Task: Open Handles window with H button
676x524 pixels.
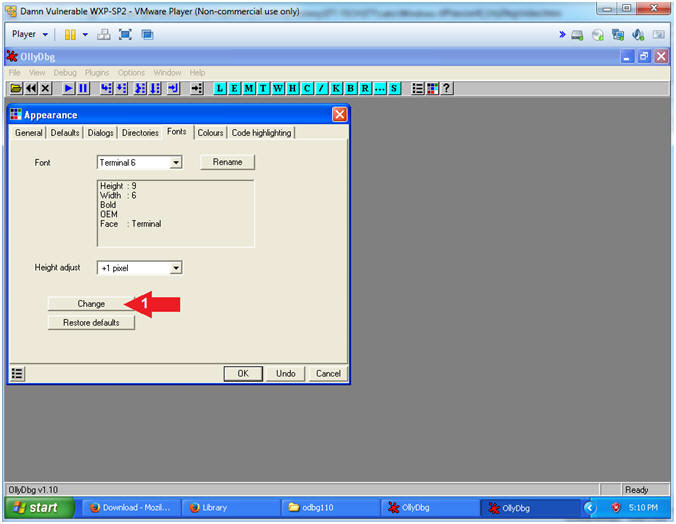Action: 292,88
